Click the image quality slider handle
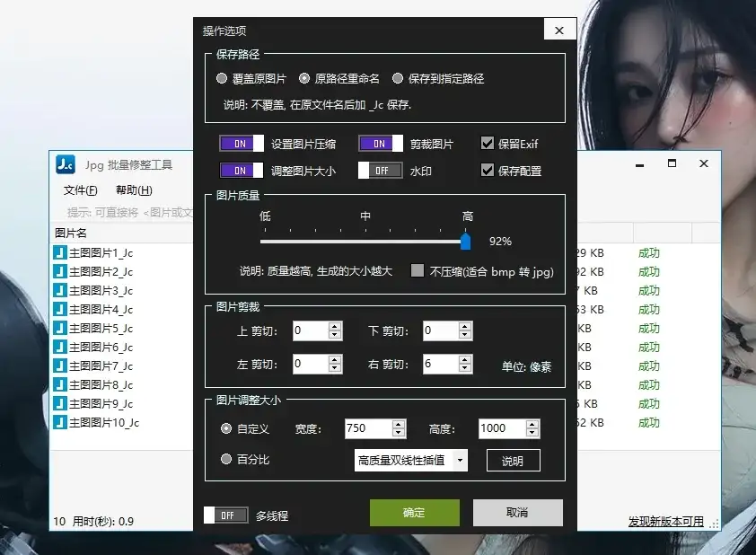This screenshot has height=555, width=756. coord(465,241)
